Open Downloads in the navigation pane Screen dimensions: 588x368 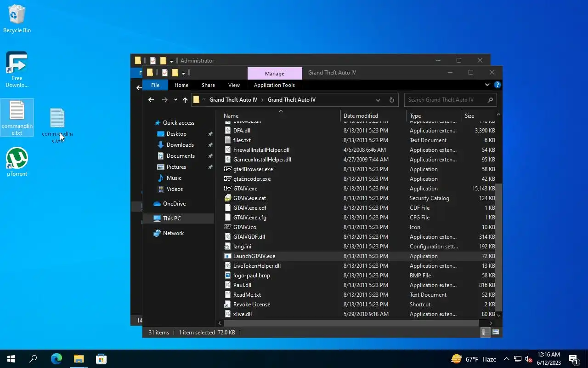[x=180, y=145]
